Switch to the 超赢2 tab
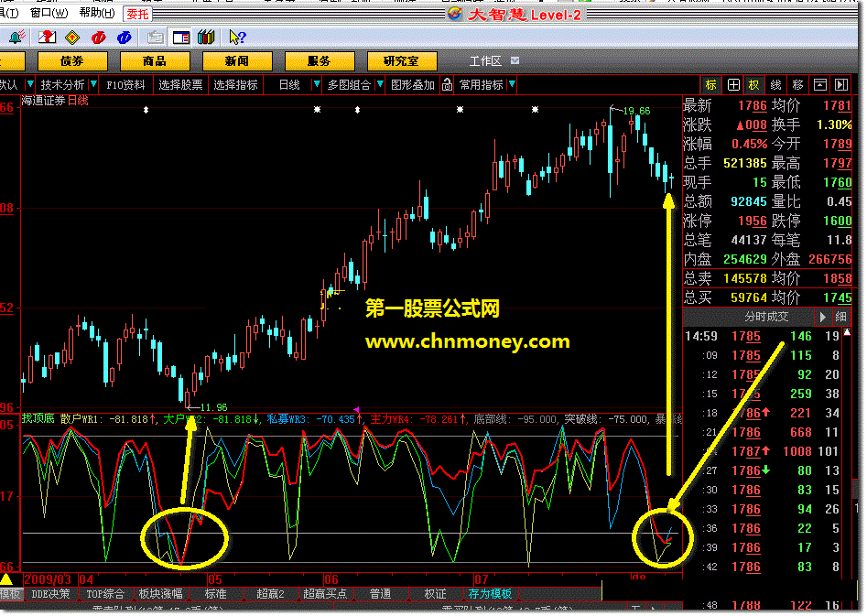This screenshot has height=616, width=867. tap(270, 594)
